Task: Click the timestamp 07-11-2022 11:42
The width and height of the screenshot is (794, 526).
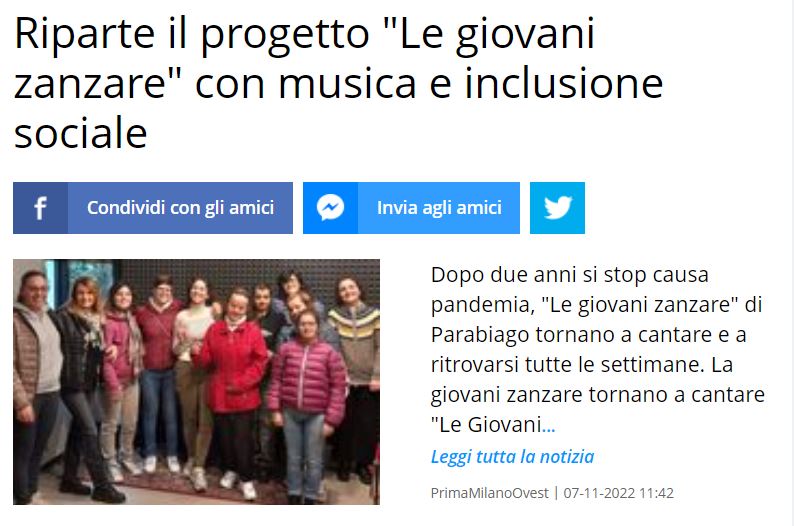Action: point(619,493)
